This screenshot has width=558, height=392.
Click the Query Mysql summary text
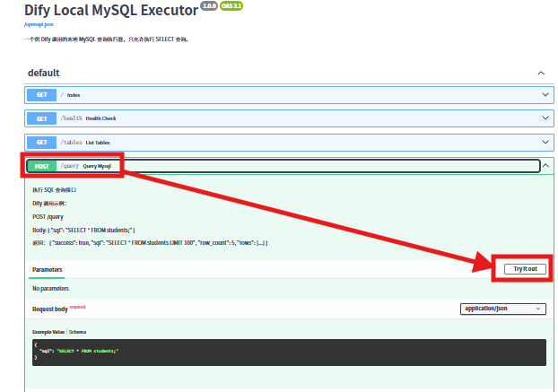tap(97, 166)
